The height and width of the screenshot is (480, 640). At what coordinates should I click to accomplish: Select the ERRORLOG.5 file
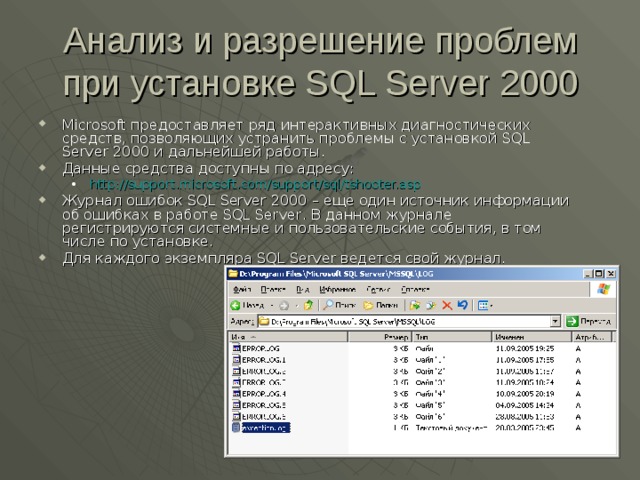point(264,405)
